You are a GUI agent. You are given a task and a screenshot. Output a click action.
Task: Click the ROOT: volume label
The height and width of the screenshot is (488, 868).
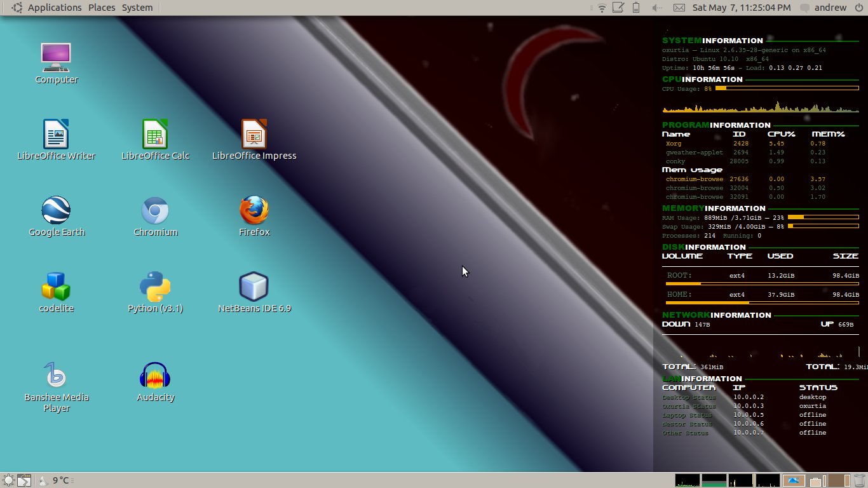click(x=679, y=276)
